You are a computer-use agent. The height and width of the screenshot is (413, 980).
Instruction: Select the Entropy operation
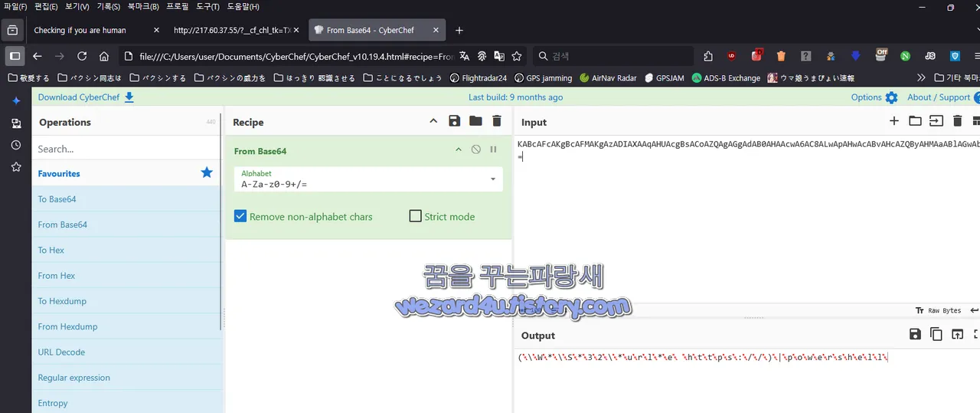[126, 402]
